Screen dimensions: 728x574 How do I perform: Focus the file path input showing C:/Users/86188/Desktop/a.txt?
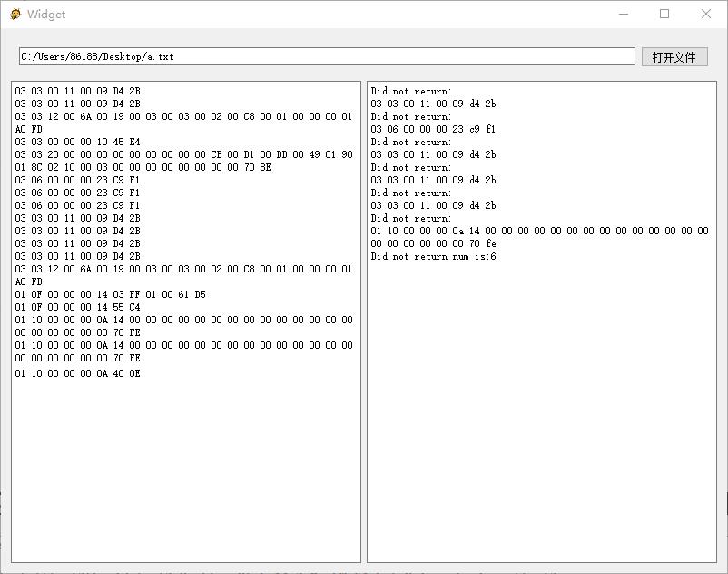327,56
